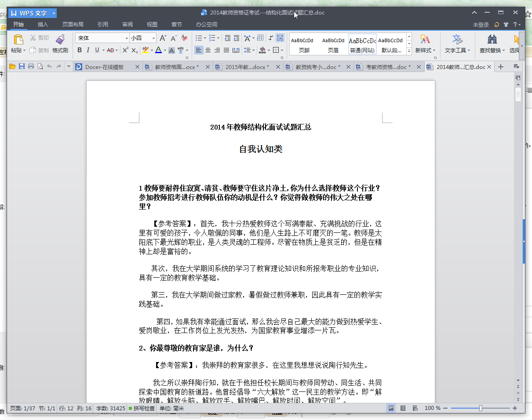Expand the styles gallery list
Screen dimensions: 532x420
click(409, 51)
